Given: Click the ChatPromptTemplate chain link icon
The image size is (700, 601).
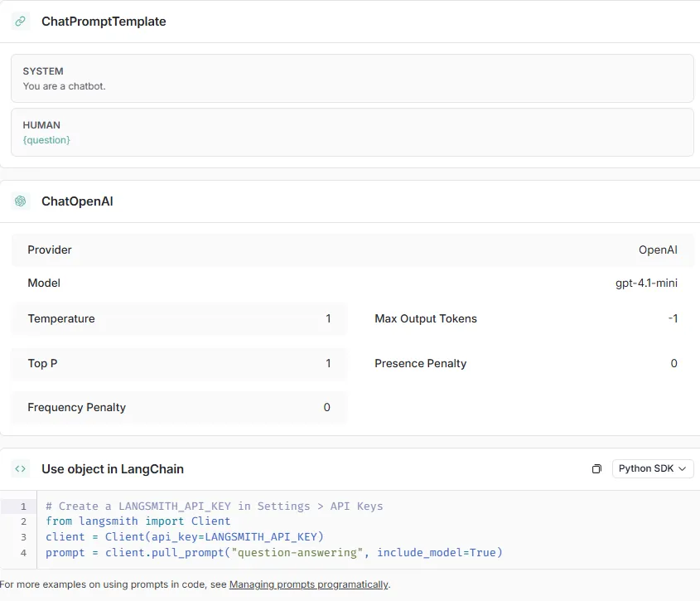Looking at the screenshot, I should click(21, 22).
